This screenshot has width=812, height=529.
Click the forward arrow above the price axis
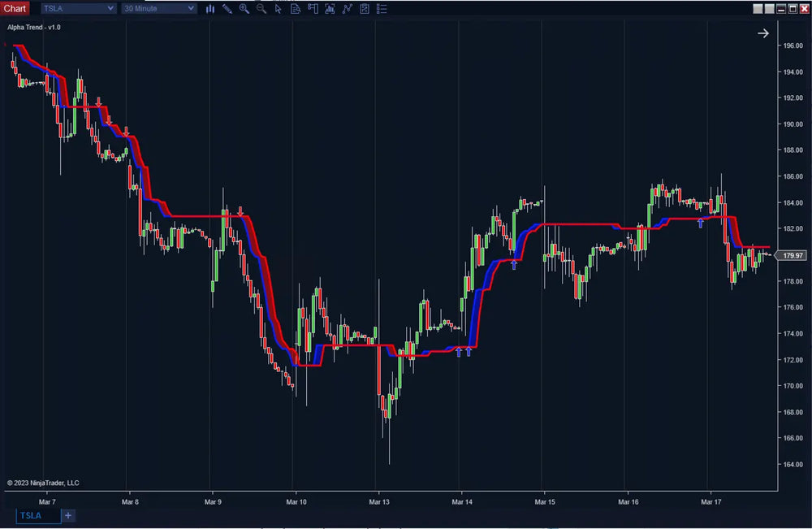[763, 33]
